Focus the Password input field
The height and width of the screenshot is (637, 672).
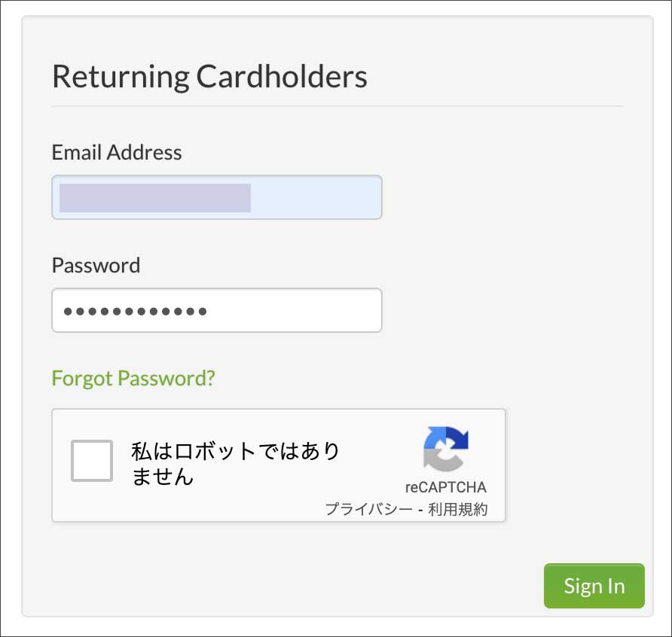coord(216,310)
